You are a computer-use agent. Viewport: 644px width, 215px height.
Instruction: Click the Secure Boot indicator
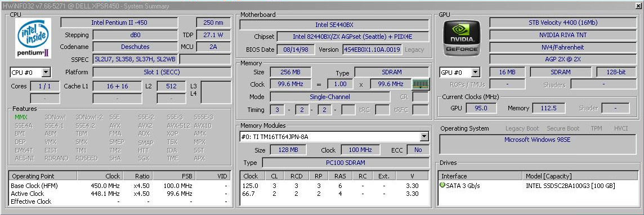click(x=563, y=128)
